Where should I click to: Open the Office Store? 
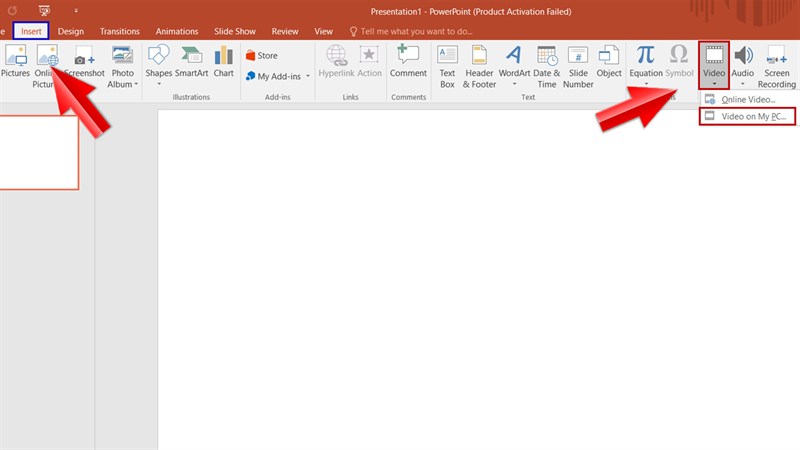pos(262,55)
